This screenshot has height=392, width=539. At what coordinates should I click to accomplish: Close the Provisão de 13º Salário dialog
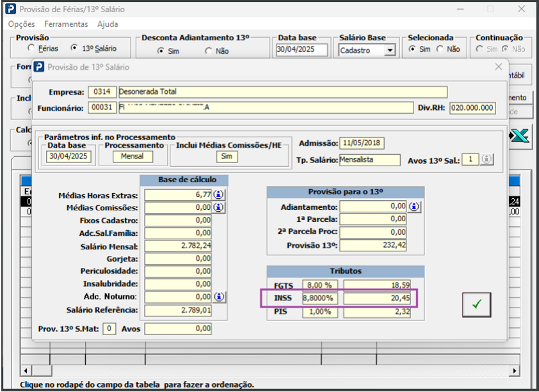(499, 67)
